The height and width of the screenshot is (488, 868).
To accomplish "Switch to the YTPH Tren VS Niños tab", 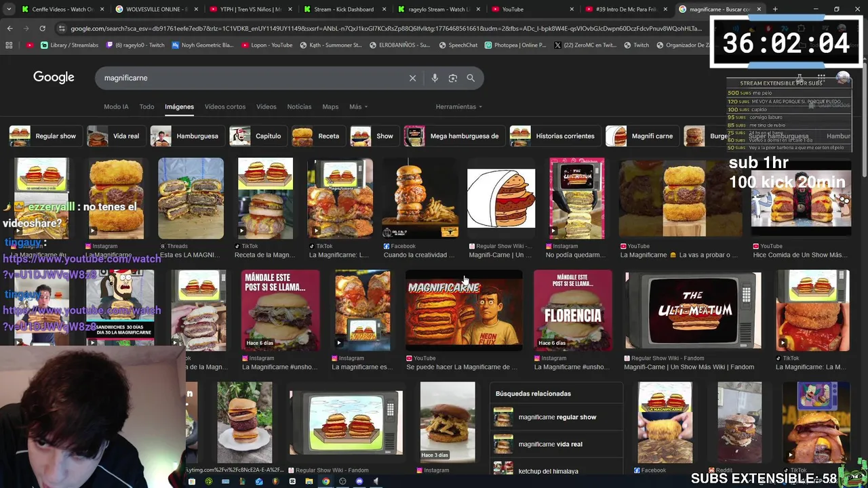I will click(x=250, y=9).
